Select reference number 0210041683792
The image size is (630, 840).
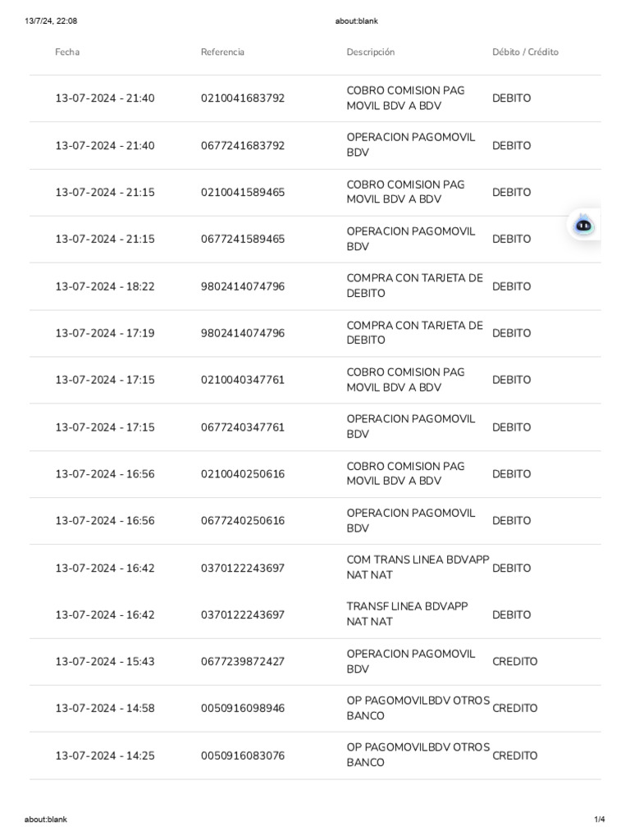pyautogui.click(x=243, y=98)
